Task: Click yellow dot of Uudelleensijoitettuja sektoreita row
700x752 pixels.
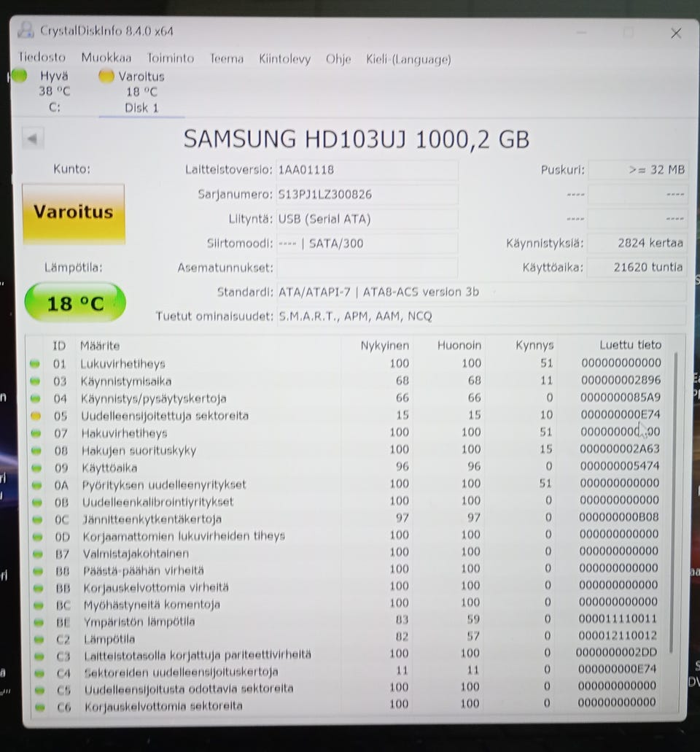Action: (x=36, y=416)
